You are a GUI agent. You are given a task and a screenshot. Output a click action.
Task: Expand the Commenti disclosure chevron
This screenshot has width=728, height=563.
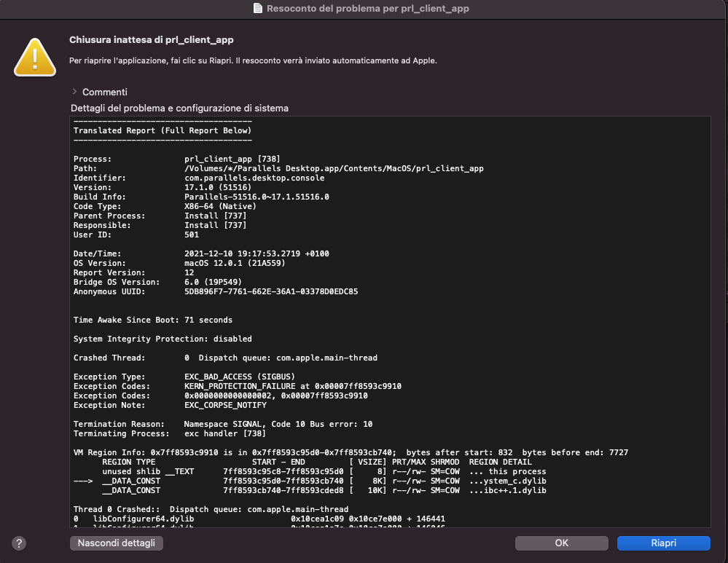click(x=74, y=92)
